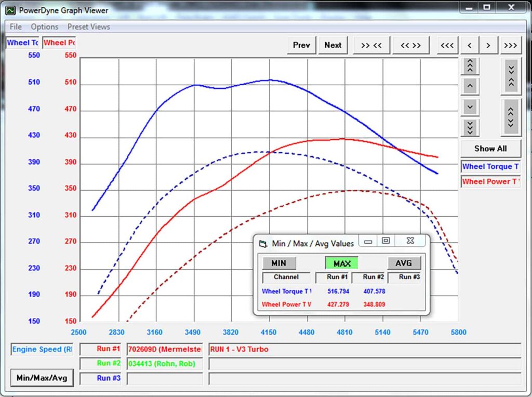Click the Channel column header
532x397 pixels.
pyautogui.click(x=286, y=277)
